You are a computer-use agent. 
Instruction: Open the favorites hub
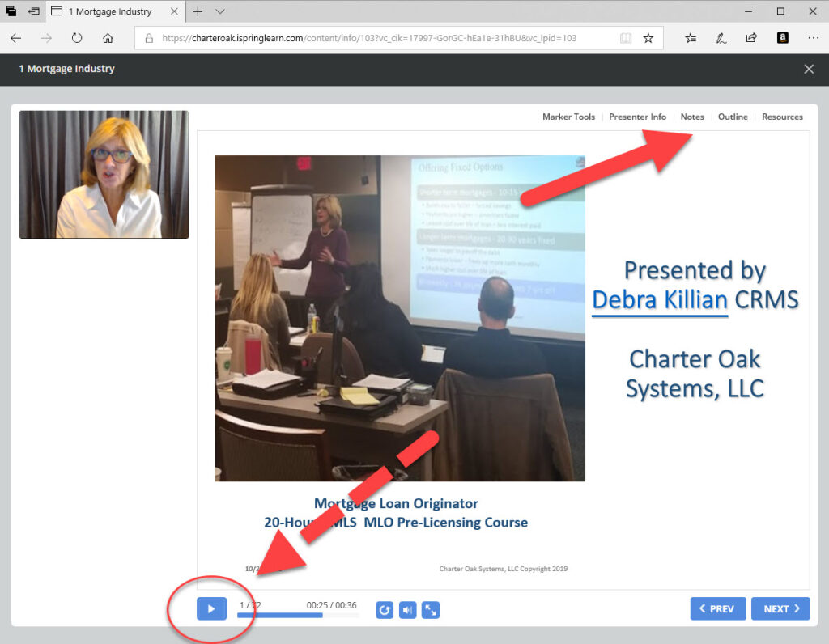[691, 38]
